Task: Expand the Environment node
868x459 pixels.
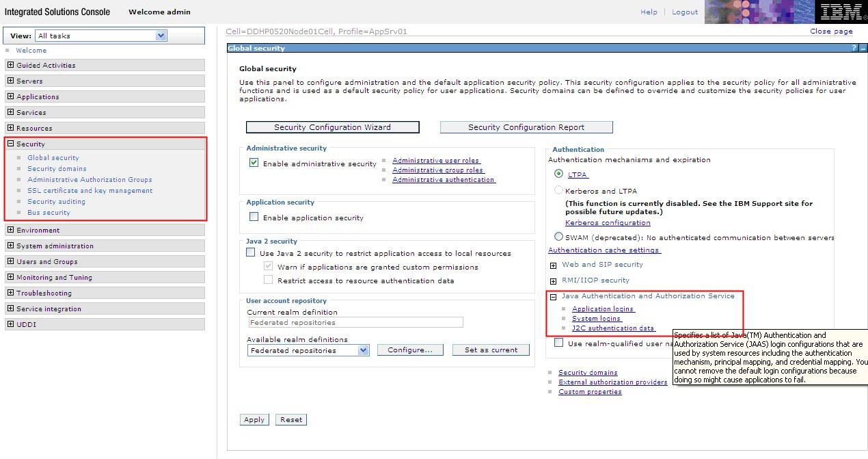Action: (10, 230)
